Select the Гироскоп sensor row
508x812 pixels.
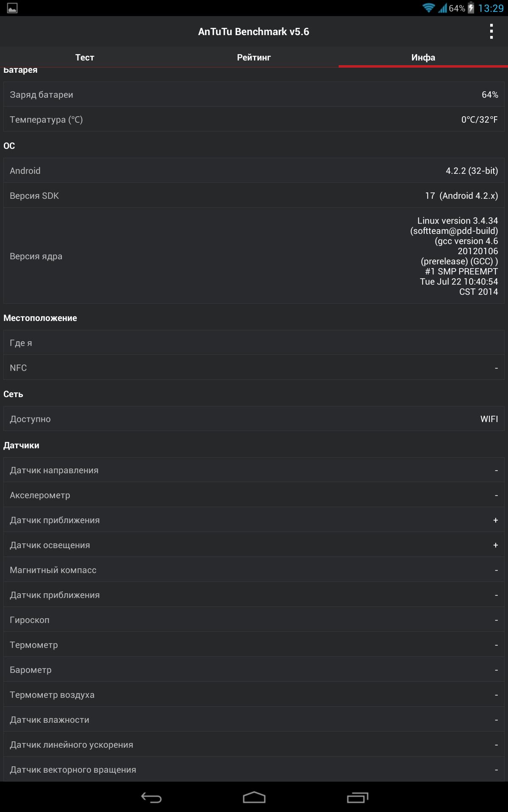pos(254,620)
